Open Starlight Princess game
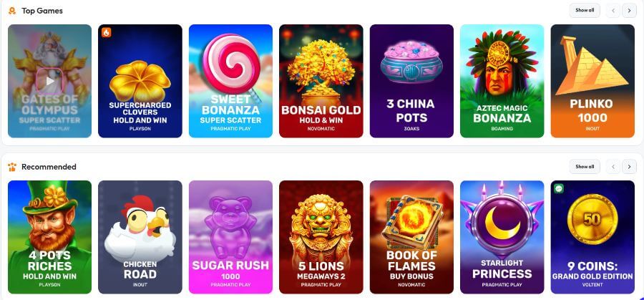 [502, 237]
